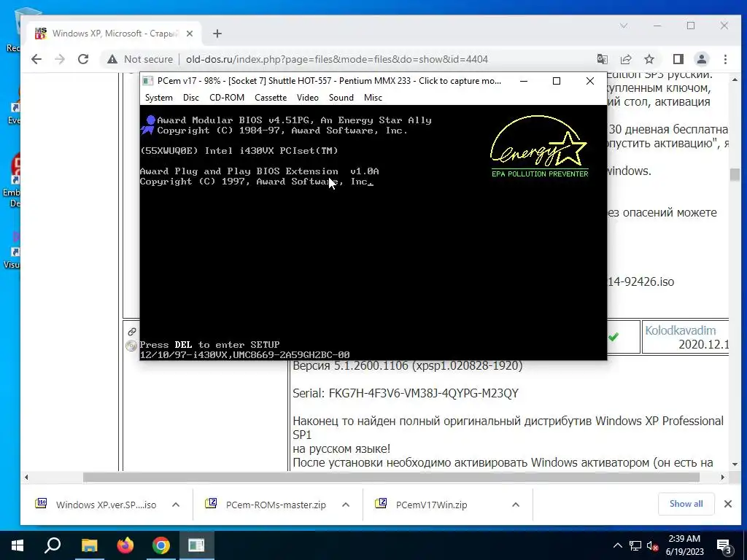This screenshot has width=747, height=560.
Task: Go back in Chrome
Action: click(x=36, y=59)
